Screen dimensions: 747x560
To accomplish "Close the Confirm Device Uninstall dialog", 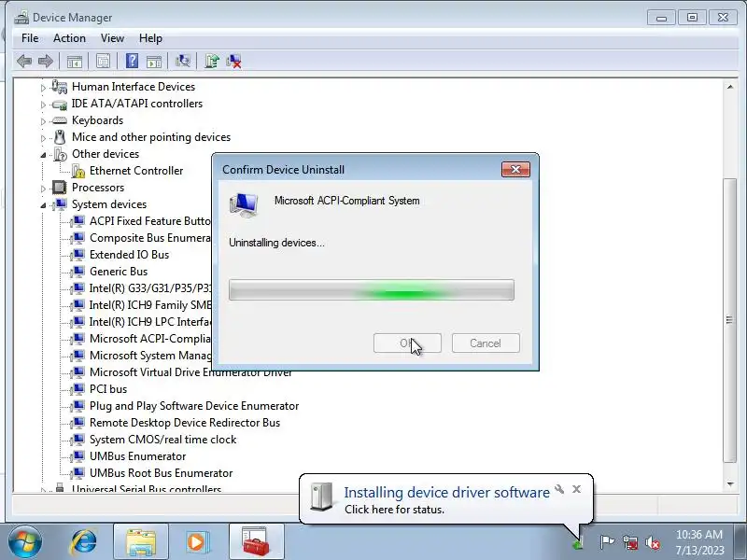I will click(x=515, y=169).
